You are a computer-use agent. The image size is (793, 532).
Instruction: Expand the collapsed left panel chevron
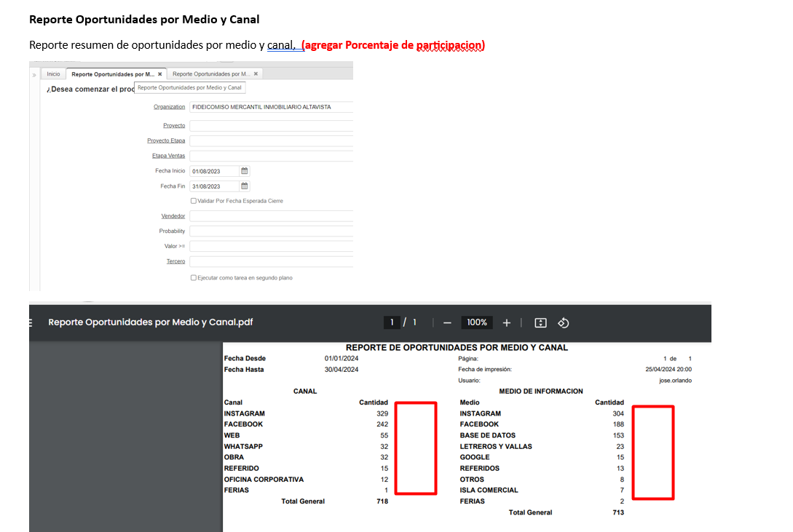(x=33, y=74)
